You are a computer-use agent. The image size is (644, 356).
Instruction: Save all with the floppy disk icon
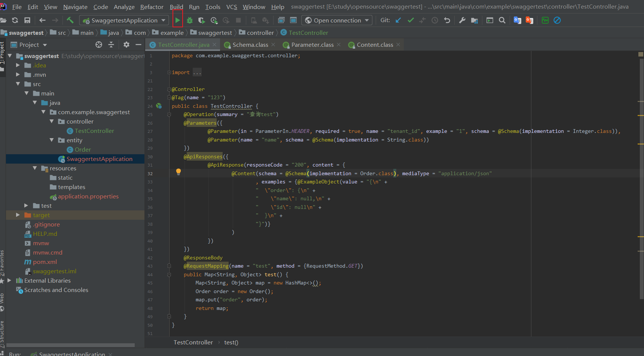coord(27,20)
